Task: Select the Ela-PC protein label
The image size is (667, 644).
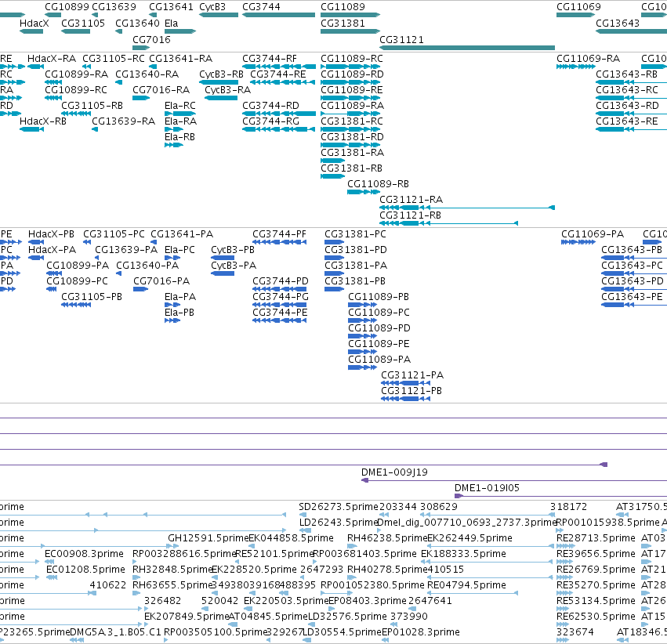Action: click(x=179, y=250)
